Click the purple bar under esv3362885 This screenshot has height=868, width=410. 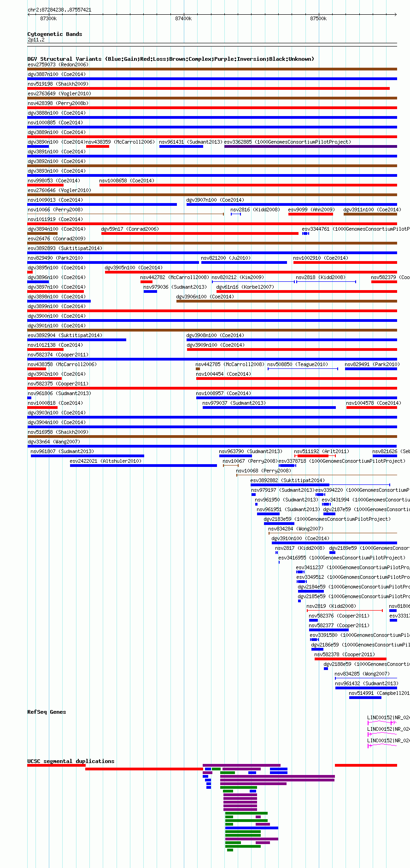pos(310,146)
